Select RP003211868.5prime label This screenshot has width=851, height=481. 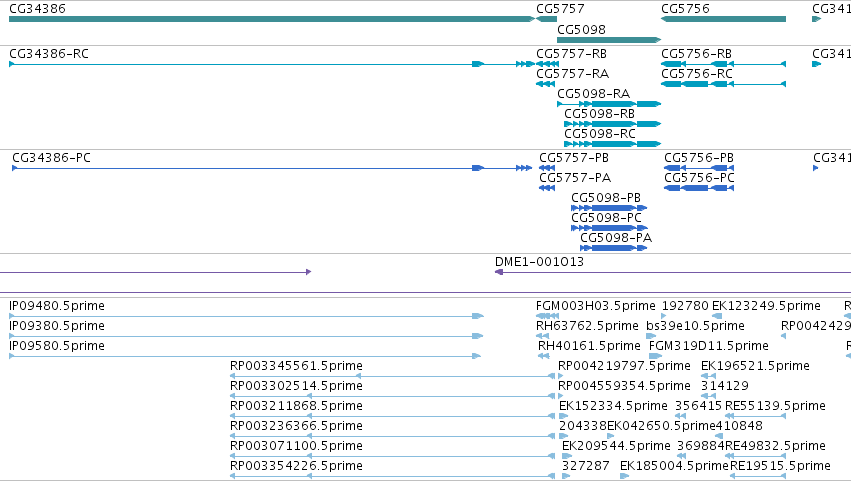pos(296,407)
